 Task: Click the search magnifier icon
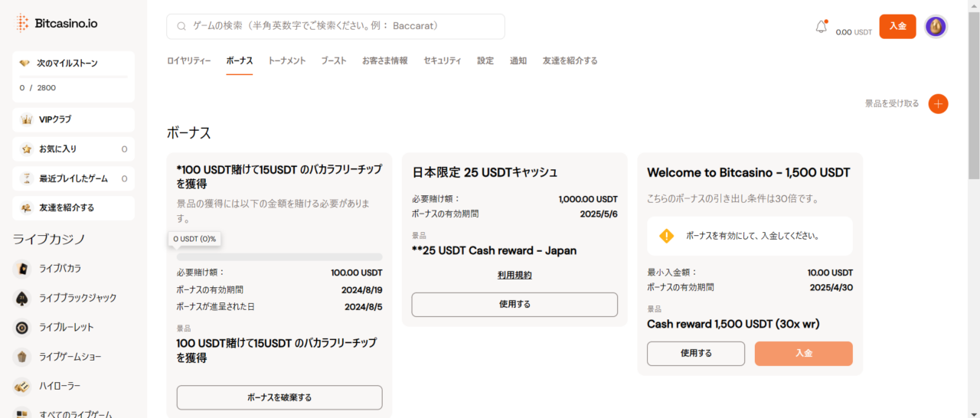tap(181, 26)
